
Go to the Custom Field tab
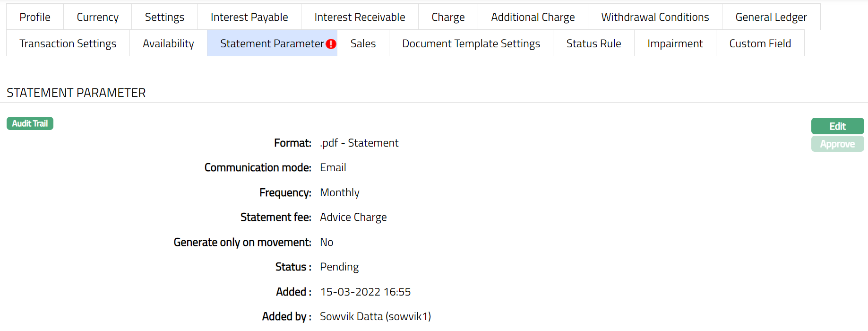coord(760,44)
